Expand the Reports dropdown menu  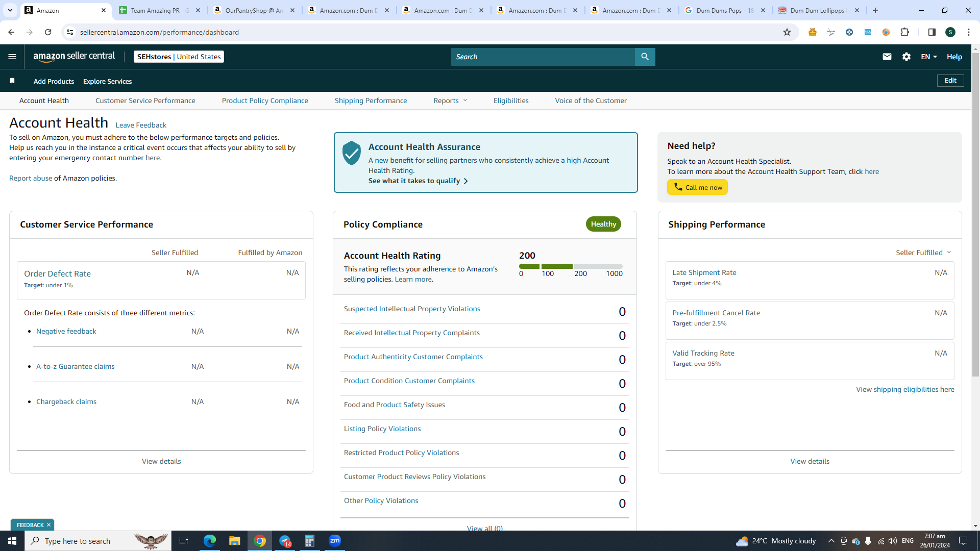pyautogui.click(x=450, y=101)
